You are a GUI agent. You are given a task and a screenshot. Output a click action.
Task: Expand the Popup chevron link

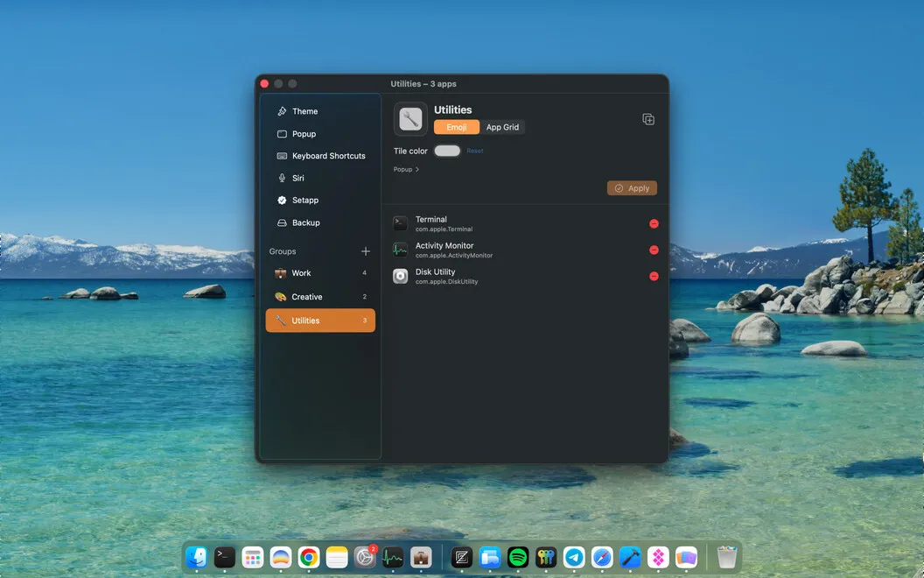[406, 169]
